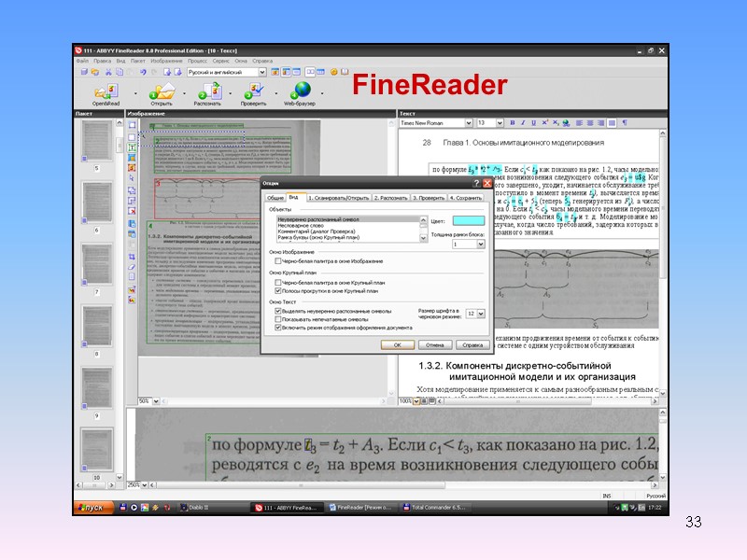
Task: Align text left in Text pane toolbar
Action: [579, 123]
